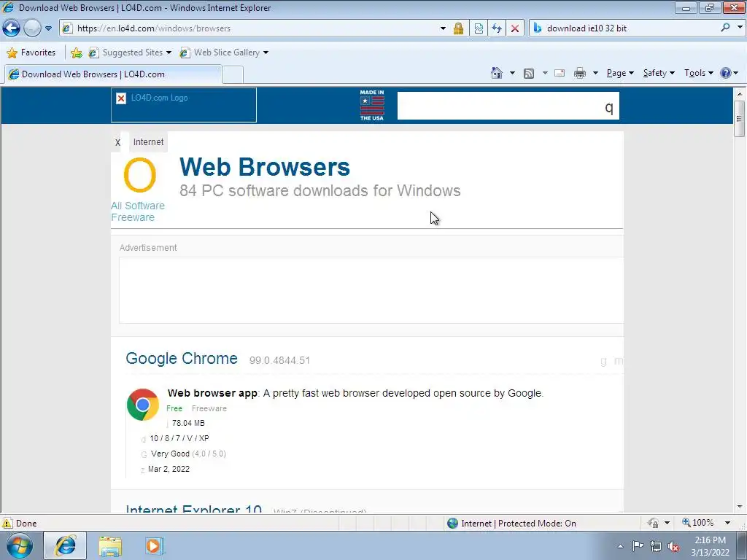Open Suggested Sites link
This screenshot has width=747, height=560.
click(129, 52)
